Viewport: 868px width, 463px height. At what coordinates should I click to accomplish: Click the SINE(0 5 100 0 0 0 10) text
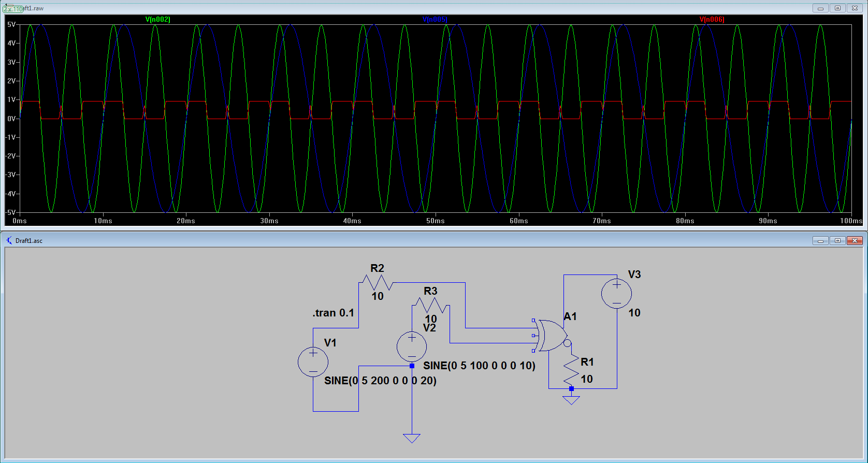479,366
